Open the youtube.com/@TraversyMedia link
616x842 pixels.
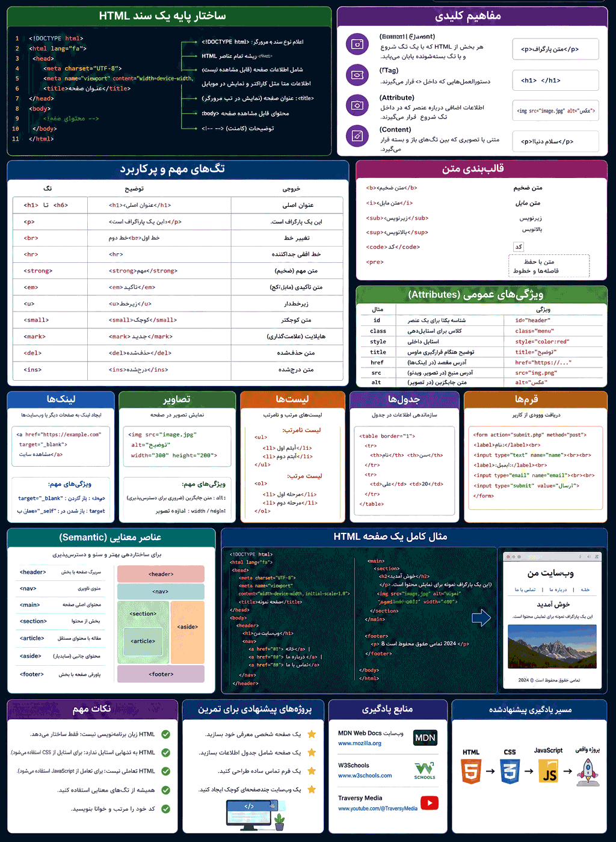coord(378,808)
